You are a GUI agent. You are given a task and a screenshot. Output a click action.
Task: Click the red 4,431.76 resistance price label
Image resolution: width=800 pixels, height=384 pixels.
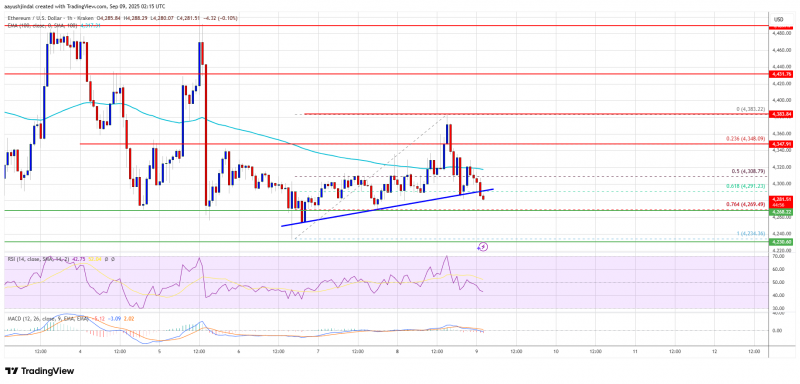click(x=781, y=74)
